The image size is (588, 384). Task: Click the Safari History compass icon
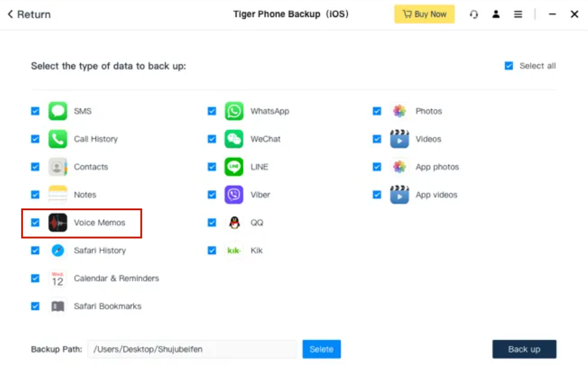(x=58, y=250)
